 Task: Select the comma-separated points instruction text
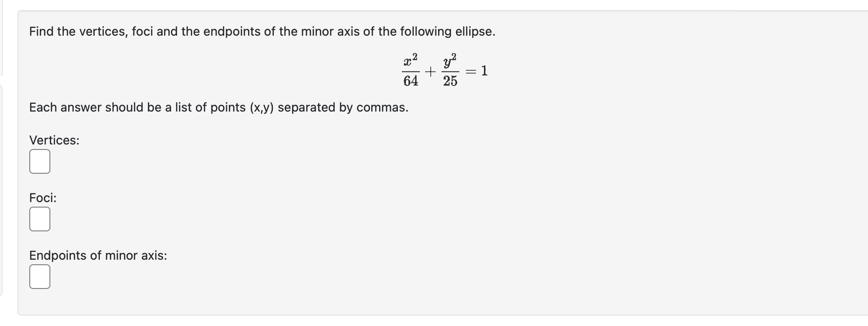218,107
